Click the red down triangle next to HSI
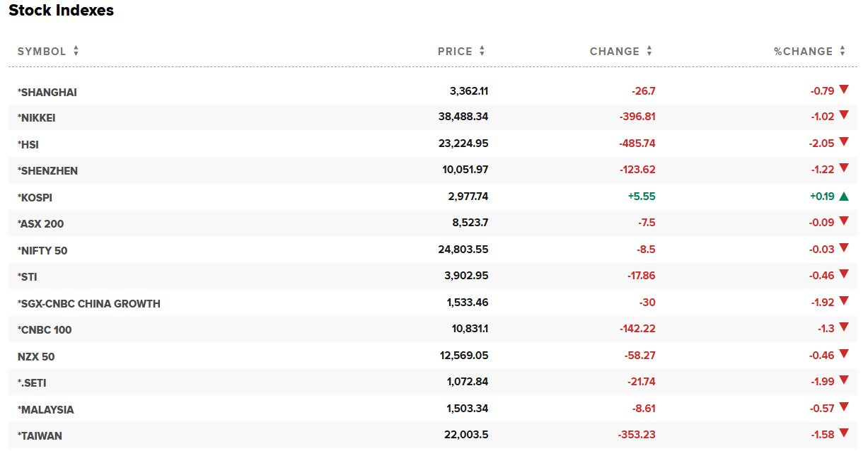868x451 pixels. coord(844,142)
